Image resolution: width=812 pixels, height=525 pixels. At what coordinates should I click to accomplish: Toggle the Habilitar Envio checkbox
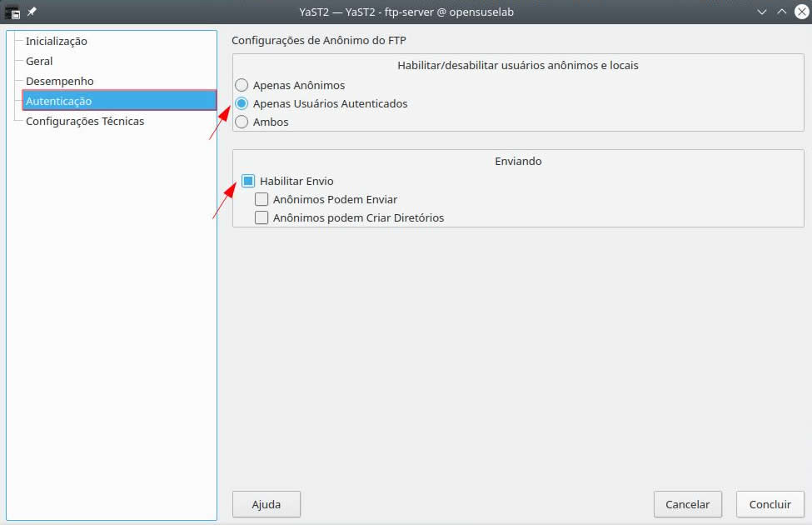pyautogui.click(x=248, y=181)
